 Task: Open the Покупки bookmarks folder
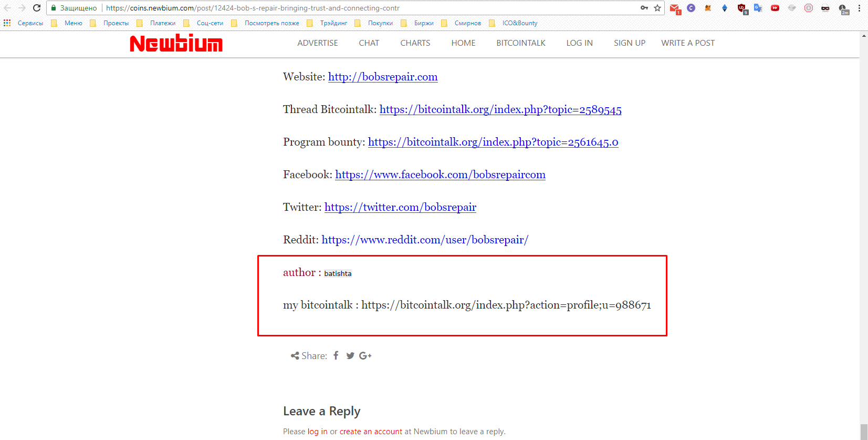373,23
